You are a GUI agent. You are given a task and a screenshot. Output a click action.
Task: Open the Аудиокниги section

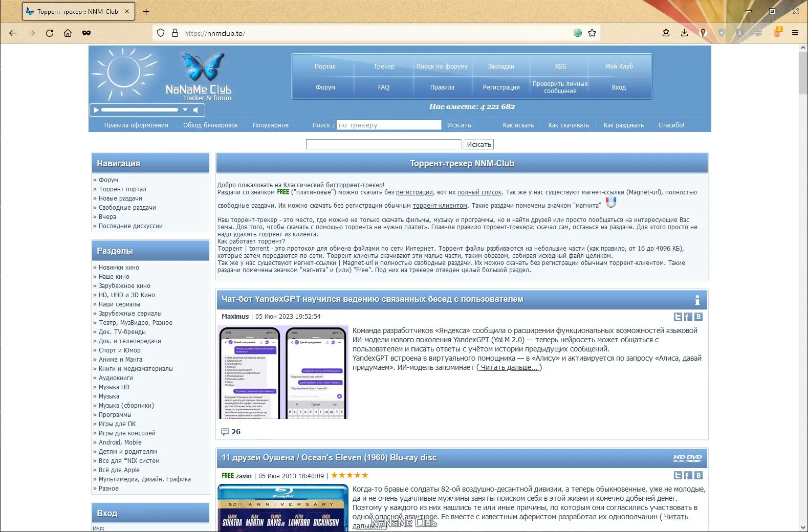pos(116,378)
